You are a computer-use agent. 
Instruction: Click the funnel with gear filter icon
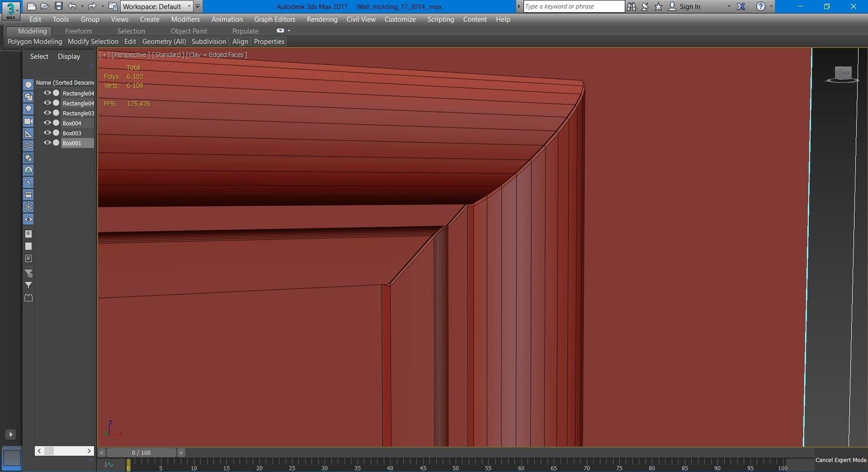coord(28,273)
